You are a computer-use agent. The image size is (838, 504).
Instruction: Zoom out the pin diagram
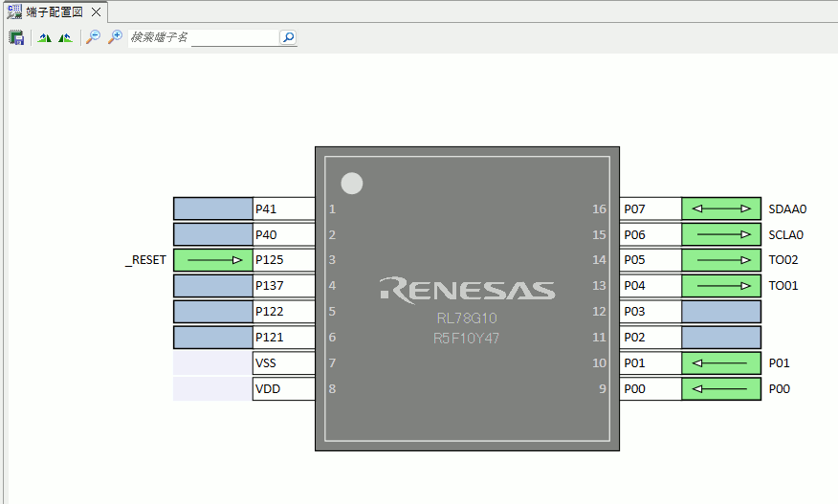(x=94, y=37)
